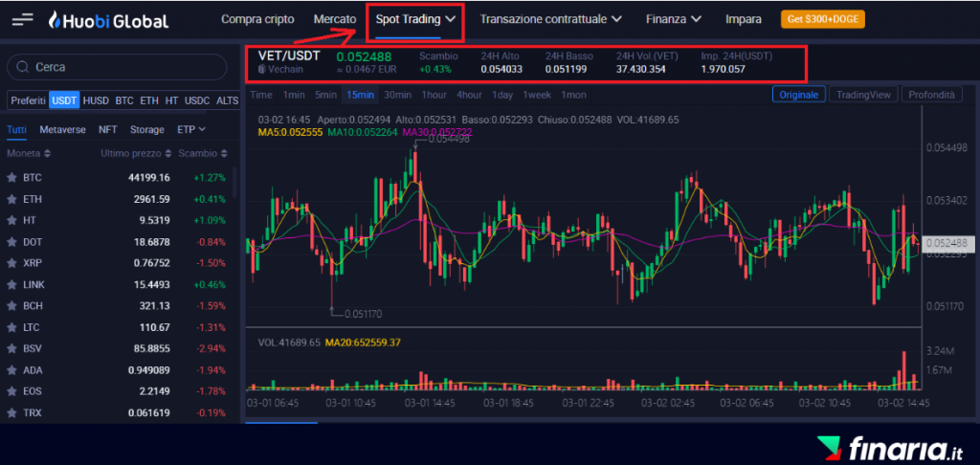Click the coin list scrollbar

[x=235, y=181]
